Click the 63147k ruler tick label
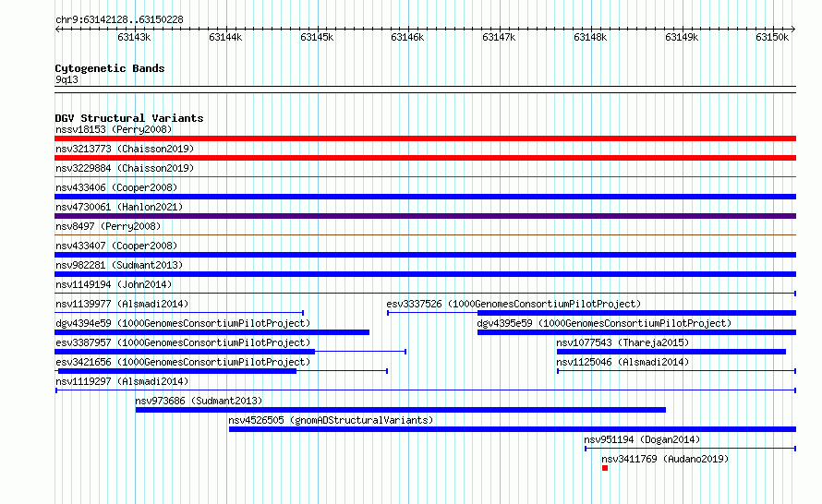This screenshot has height=504, width=822. coord(499,37)
